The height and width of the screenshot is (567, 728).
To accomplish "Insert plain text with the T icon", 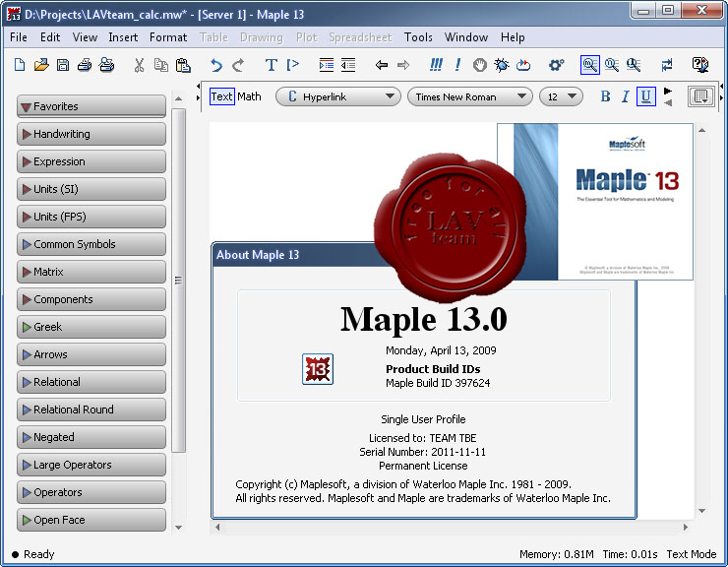I will pyautogui.click(x=272, y=65).
